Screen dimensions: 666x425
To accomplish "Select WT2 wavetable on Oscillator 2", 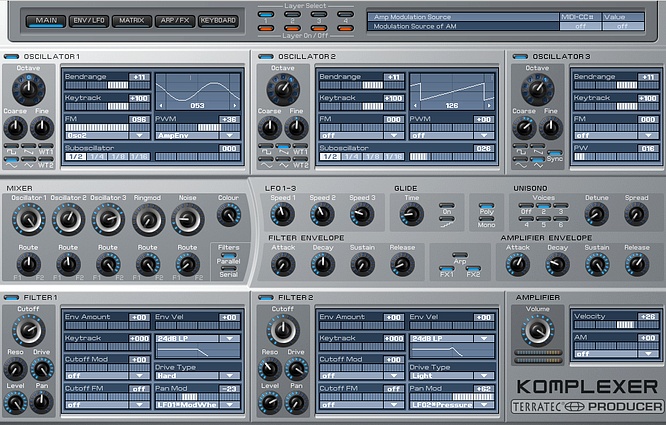I will click(300, 160).
